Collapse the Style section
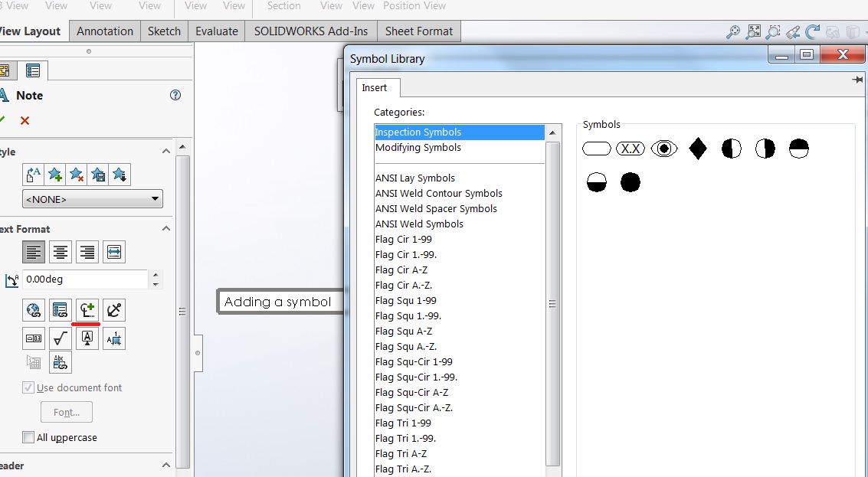868x477 pixels. (166, 151)
